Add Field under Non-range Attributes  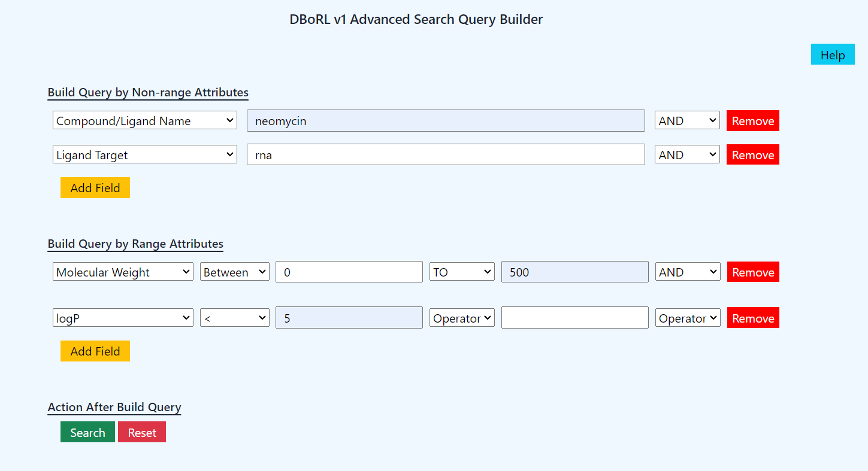click(95, 187)
